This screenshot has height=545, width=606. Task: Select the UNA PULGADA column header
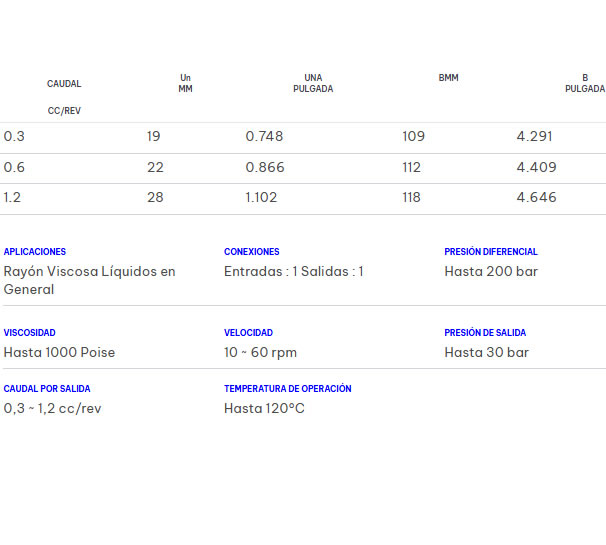313,83
